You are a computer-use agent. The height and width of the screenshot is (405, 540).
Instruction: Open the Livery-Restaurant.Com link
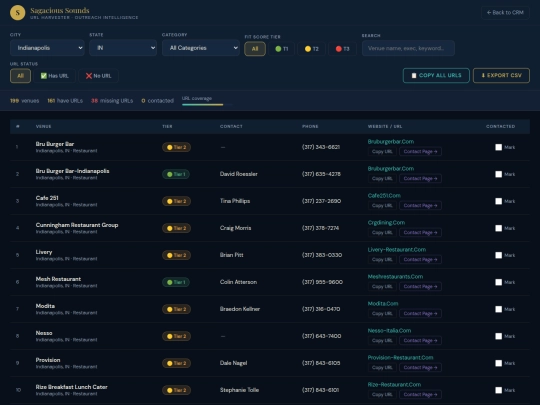point(396,250)
